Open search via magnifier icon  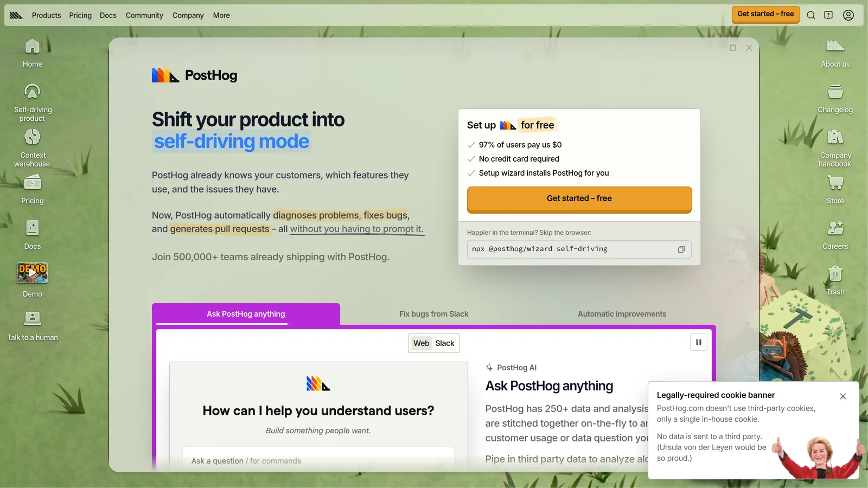[811, 15]
